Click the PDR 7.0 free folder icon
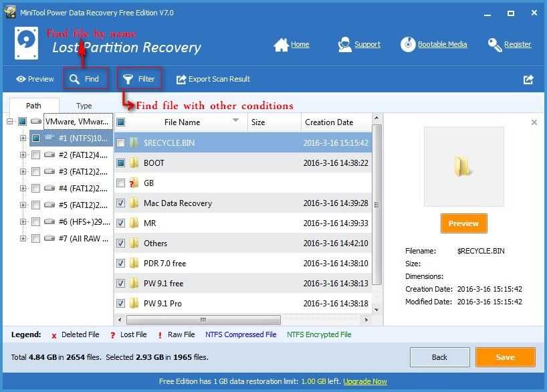 (134, 263)
